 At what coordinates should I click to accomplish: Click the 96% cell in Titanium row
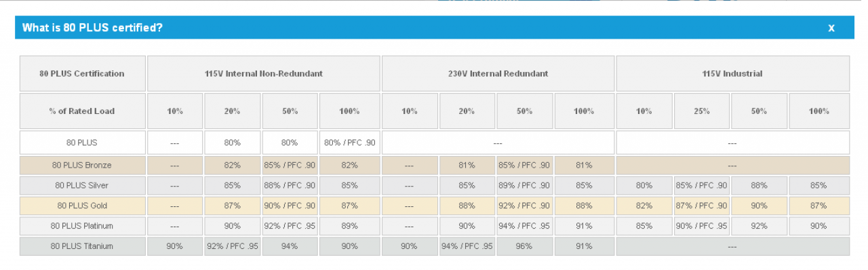524,246
